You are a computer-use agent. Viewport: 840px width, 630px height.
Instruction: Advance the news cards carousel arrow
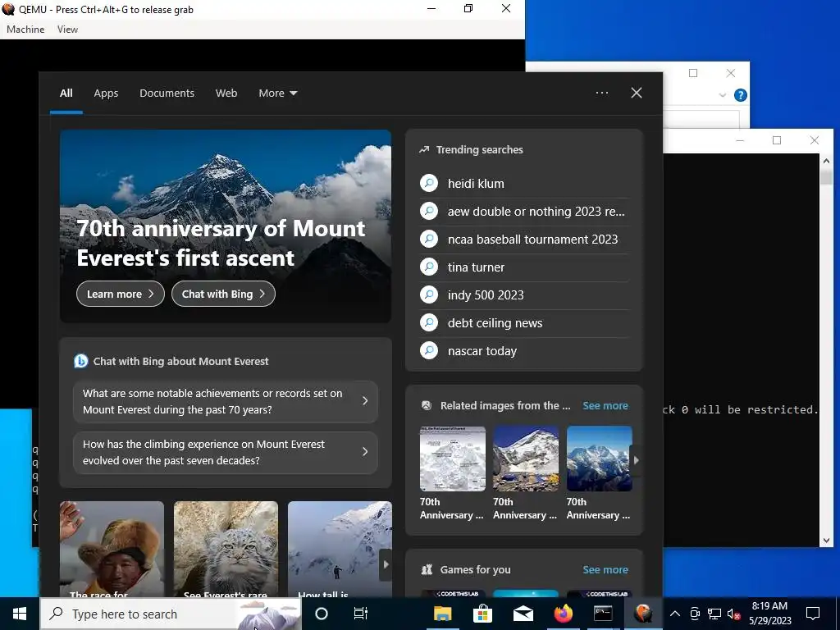click(386, 564)
